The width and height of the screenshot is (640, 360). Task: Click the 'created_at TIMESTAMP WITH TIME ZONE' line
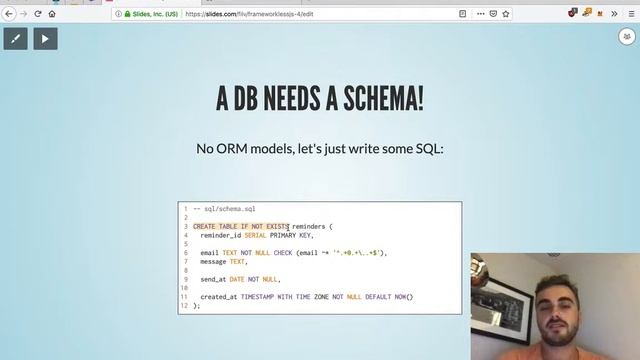[307, 297]
